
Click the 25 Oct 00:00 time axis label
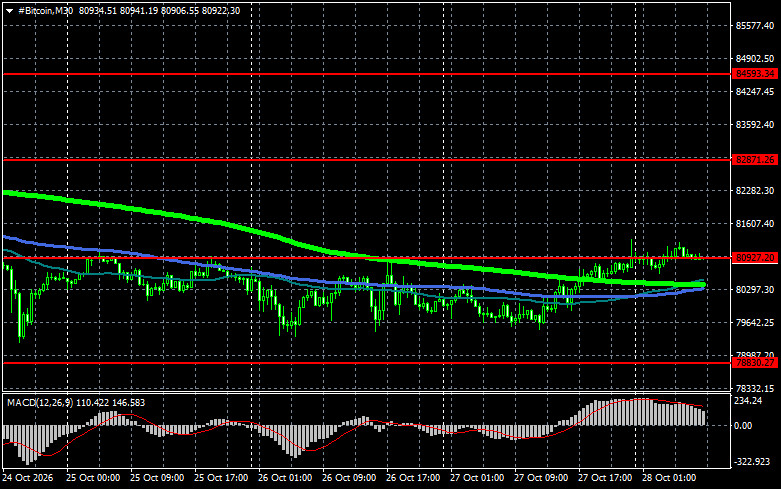point(93,478)
